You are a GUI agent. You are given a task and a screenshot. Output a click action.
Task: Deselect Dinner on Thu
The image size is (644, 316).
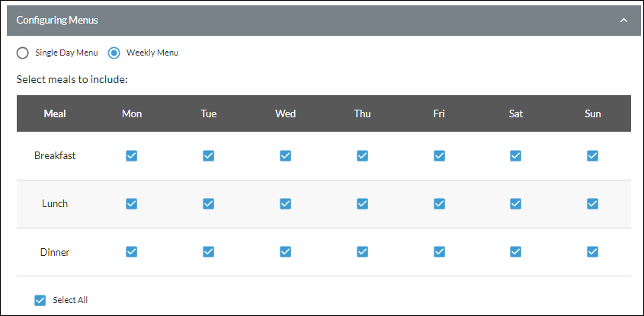click(362, 252)
